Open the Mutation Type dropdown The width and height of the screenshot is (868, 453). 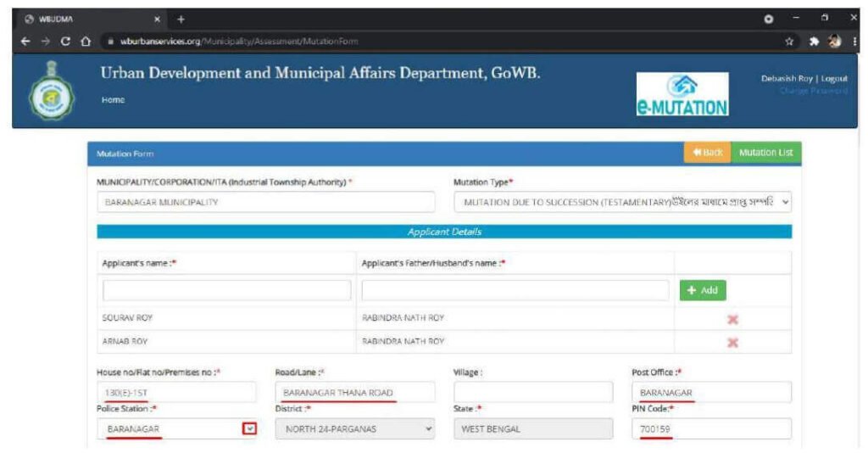(x=623, y=202)
